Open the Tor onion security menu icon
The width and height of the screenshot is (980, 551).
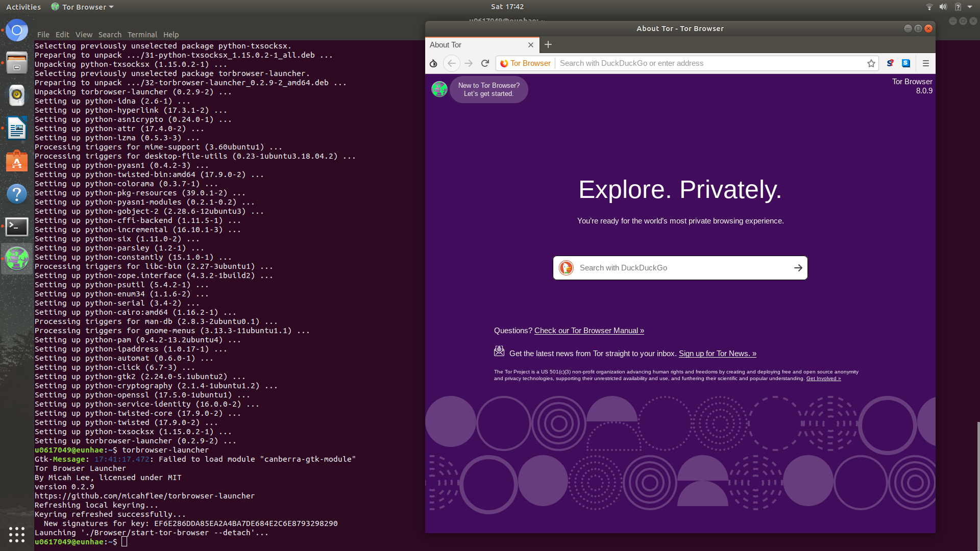[433, 63]
